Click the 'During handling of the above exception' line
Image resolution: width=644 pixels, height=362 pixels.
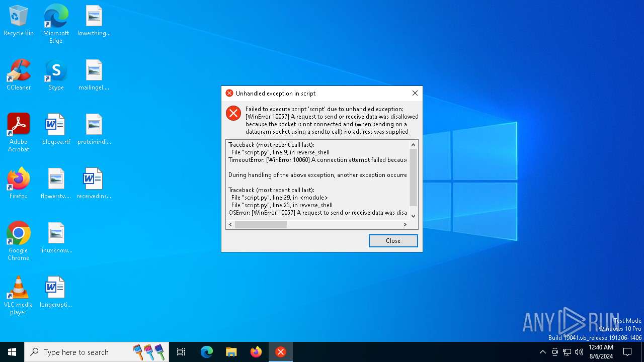tap(317, 175)
